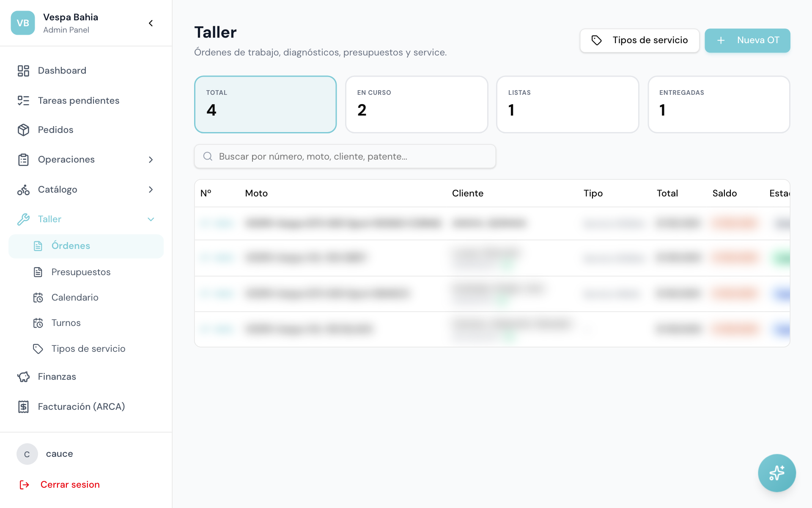
Task: Open the Dashboard menu item
Action: (x=86, y=71)
